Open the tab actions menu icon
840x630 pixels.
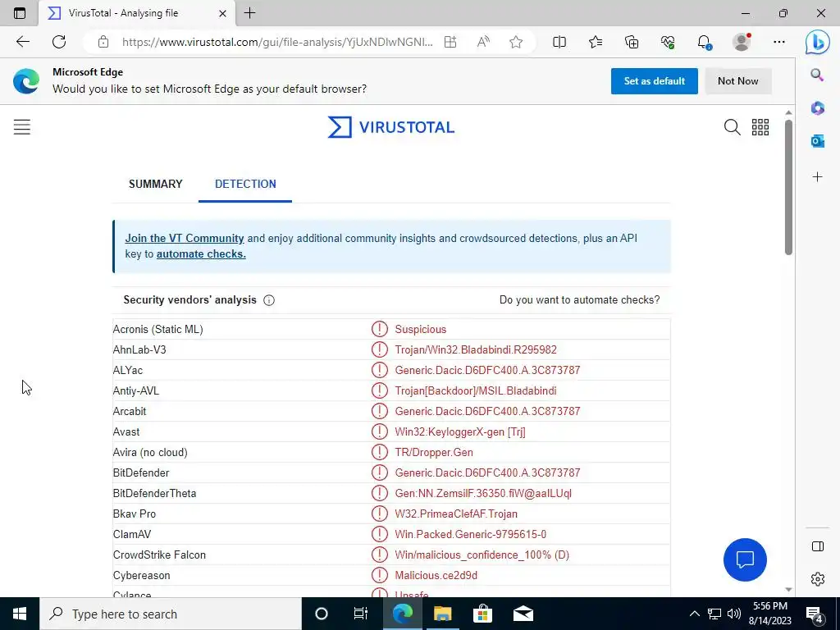tap(20, 13)
